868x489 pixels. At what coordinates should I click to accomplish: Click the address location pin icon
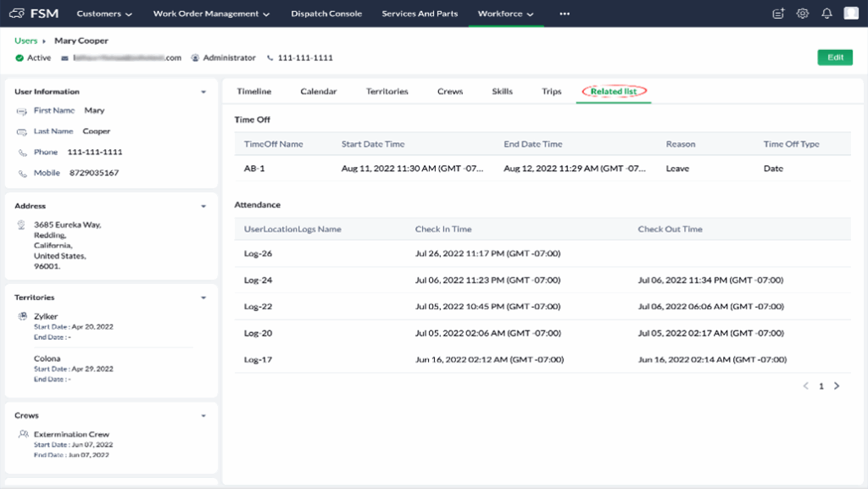click(x=21, y=225)
